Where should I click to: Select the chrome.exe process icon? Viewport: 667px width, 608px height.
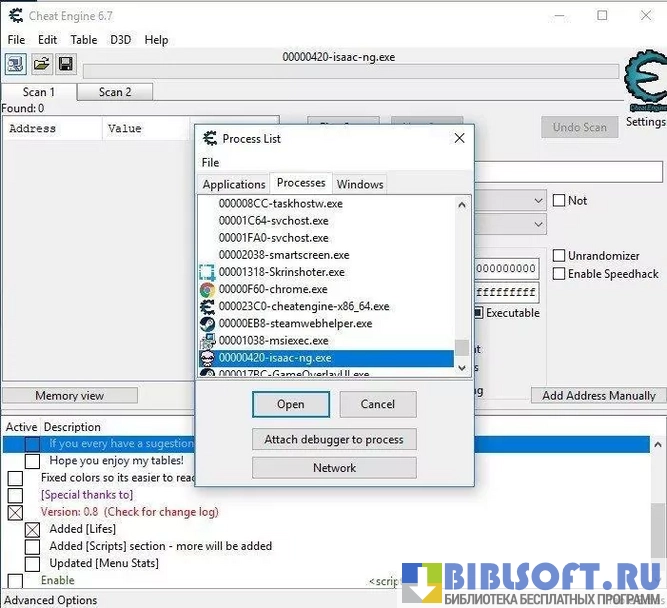[x=207, y=290]
